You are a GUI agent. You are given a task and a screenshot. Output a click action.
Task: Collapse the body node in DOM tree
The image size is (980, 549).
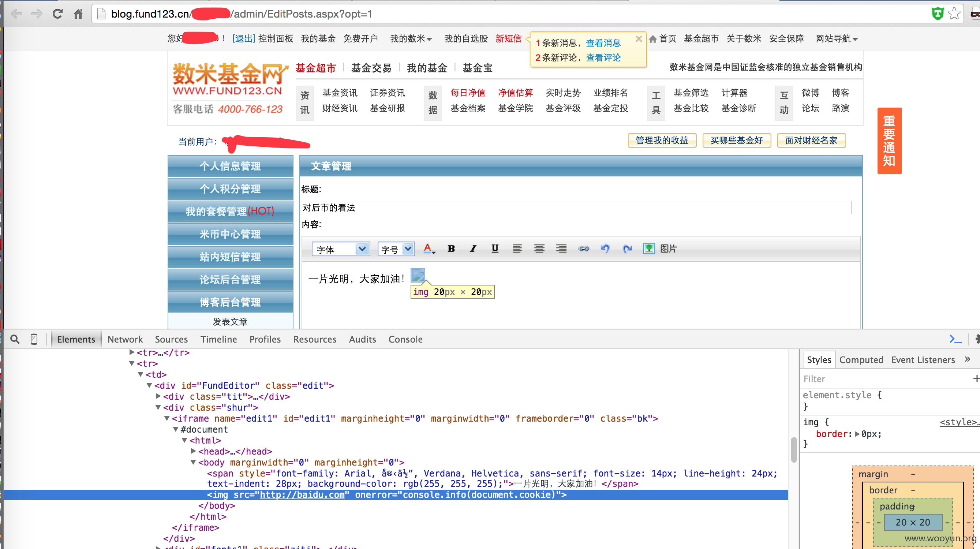[x=193, y=462]
